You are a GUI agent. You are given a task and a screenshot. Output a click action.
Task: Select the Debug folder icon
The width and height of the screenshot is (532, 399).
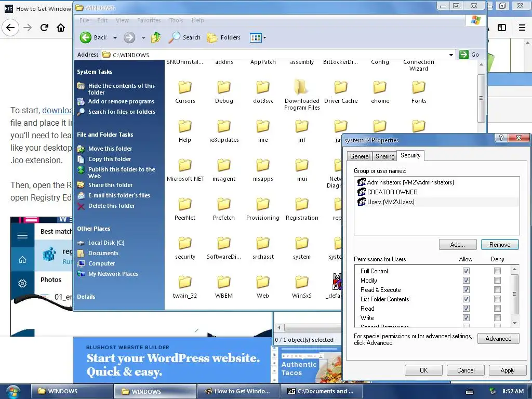(224, 87)
